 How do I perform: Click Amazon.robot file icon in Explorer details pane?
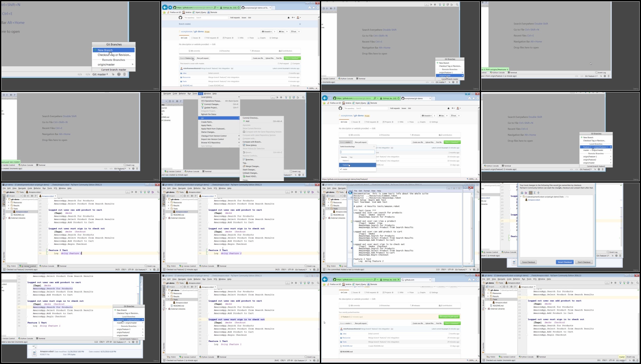pyautogui.click(x=34, y=353)
